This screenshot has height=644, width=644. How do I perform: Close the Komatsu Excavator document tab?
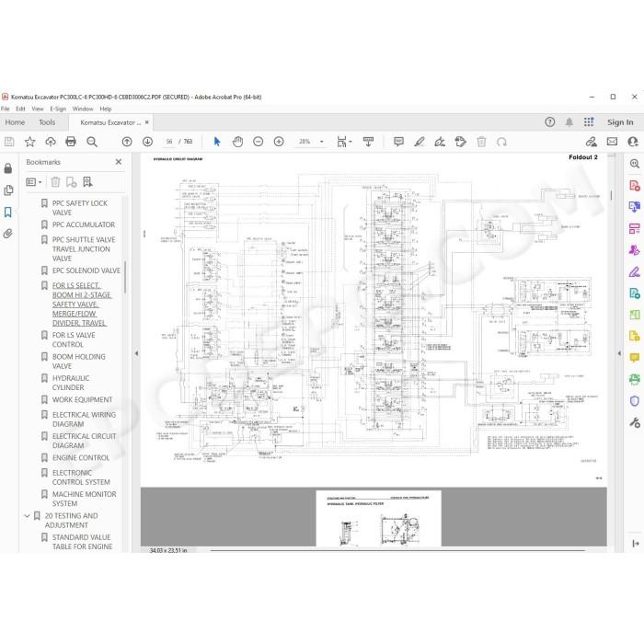[x=146, y=122]
